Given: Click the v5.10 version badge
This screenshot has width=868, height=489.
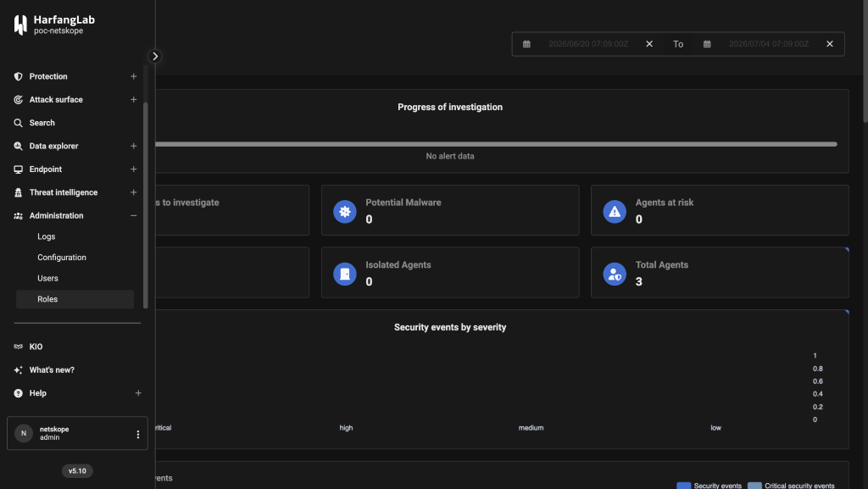Looking at the screenshot, I should (77, 471).
